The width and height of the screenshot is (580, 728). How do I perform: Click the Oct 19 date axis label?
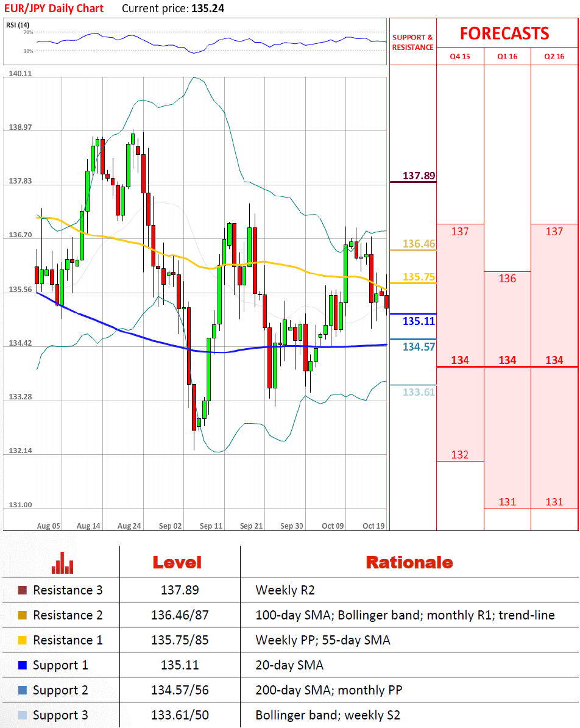[373, 526]
